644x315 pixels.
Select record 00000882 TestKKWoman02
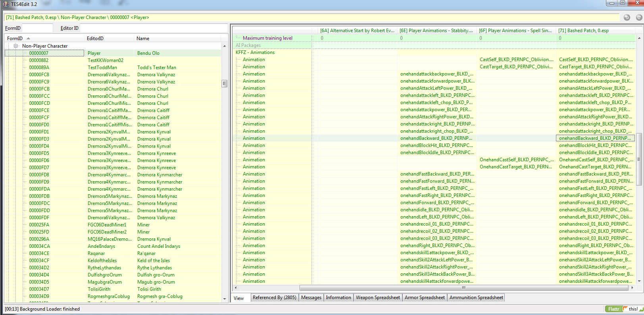click(x=113, y=60)
